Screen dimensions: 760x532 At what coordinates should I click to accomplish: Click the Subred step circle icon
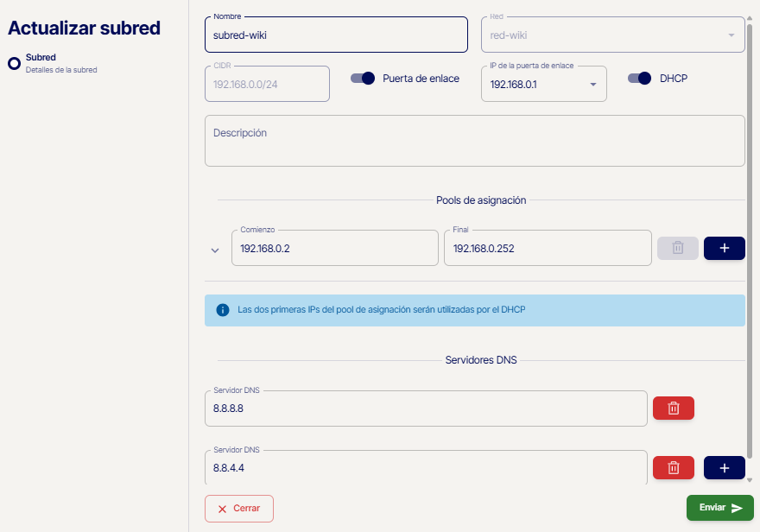[x=14, y=63]
